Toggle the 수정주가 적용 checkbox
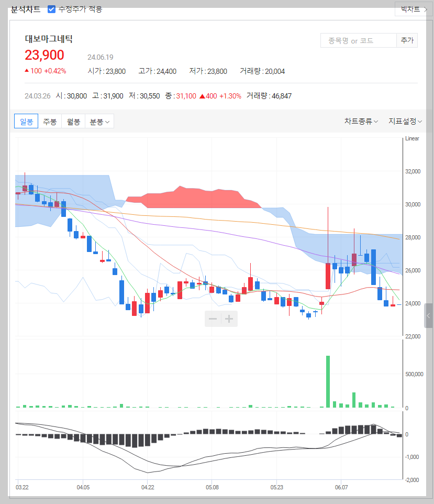Viewport: 434px width, 504px height. (51, 9)
